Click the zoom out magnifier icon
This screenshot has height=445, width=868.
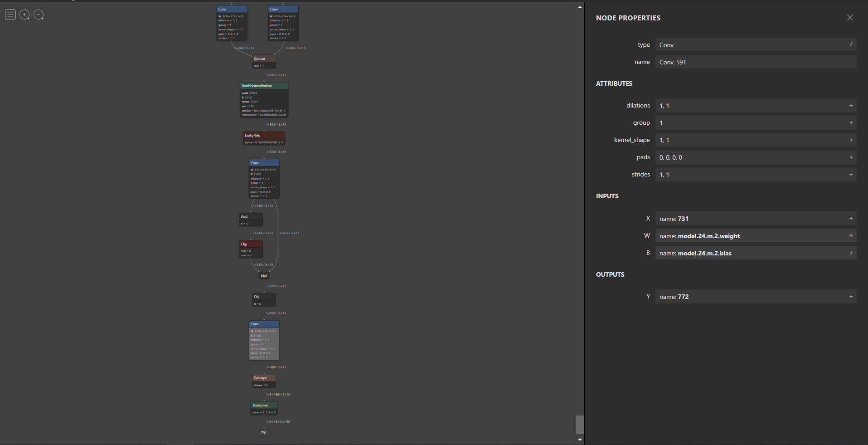click(x=39, y=15)
